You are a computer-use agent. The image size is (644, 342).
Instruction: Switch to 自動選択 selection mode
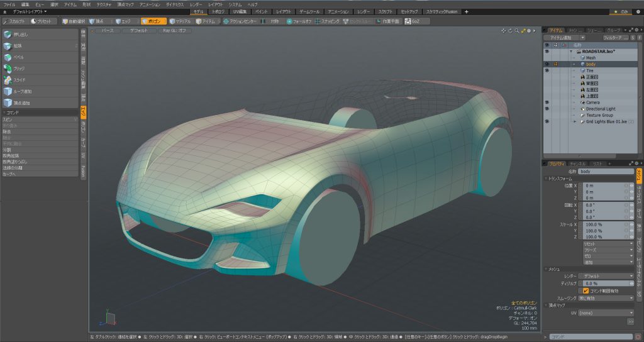point(74,21)
